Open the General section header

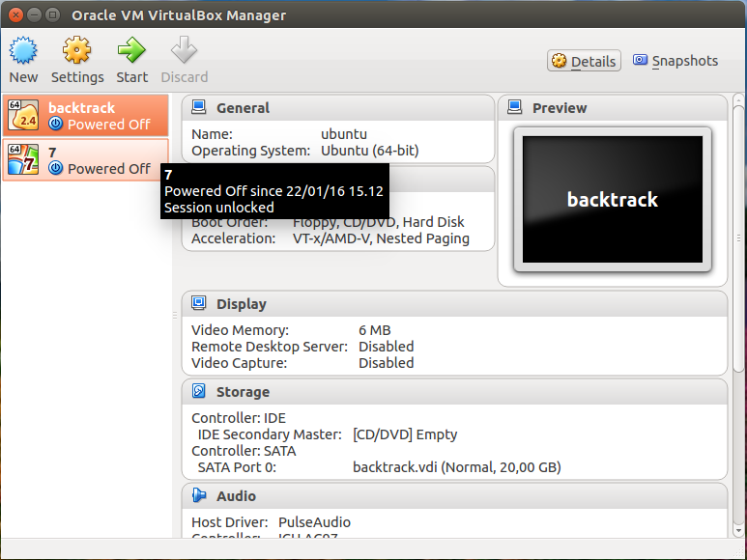coord(338,108)
